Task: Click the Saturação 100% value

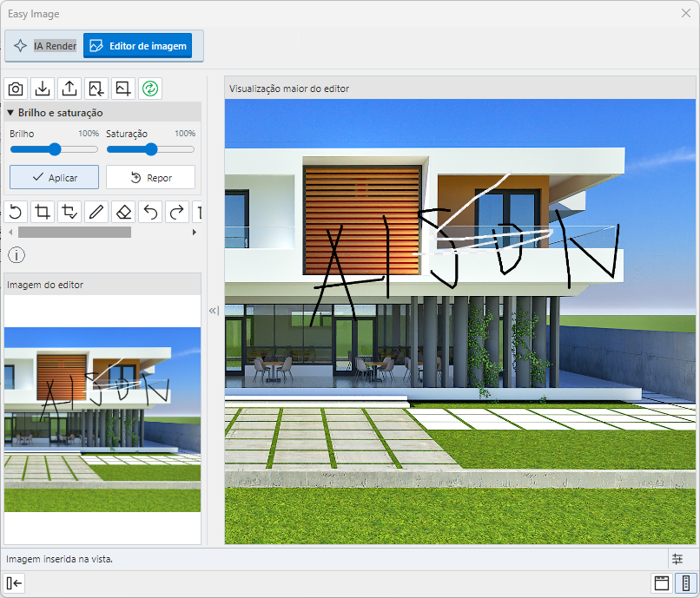Action: pyautogui.click(x=185, y=134)
